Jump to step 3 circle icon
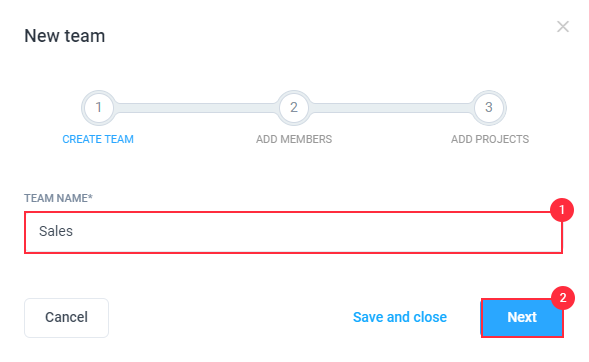 (x=489, y=108)
